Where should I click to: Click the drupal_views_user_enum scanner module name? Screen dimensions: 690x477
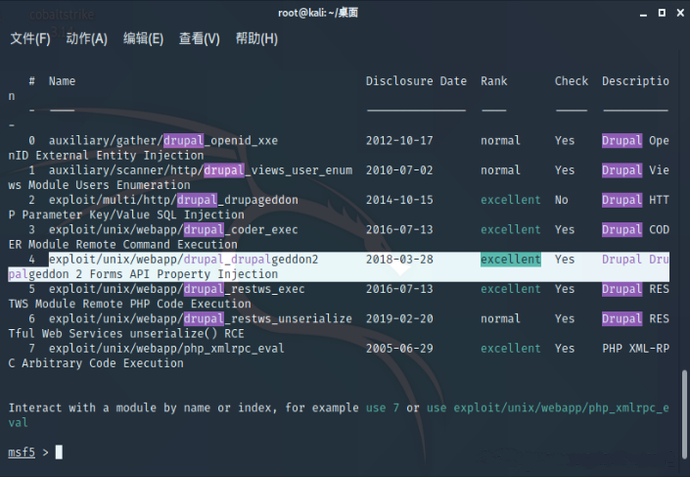(200, 171)
